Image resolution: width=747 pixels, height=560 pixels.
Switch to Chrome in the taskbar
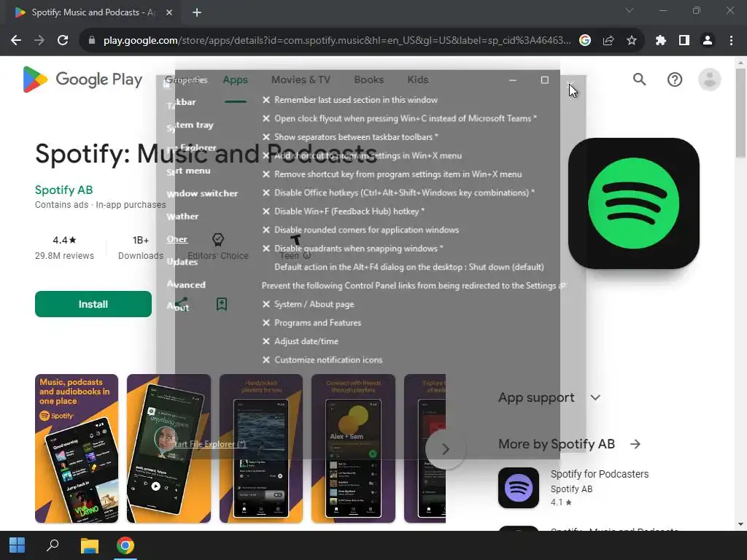(x=125, y=545)
